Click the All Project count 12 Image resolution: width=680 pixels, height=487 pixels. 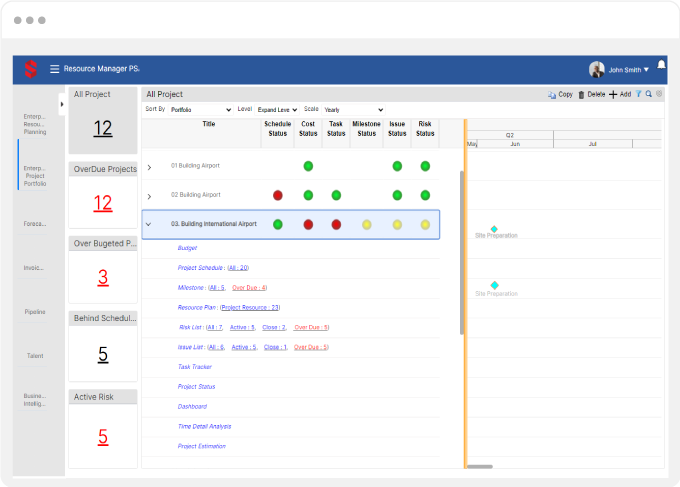[x=103, y=128]
